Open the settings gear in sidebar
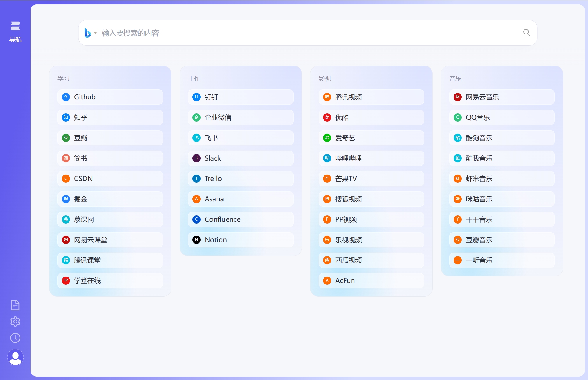Image resolution: width=588 pixels, height=380 pixels. click(15, 321)
